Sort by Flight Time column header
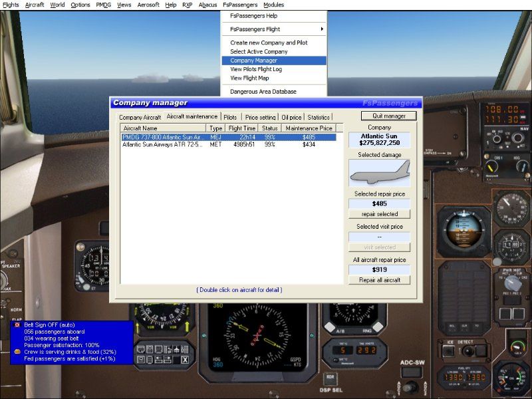This screenshot has width=532, height=399. [241, 128]
